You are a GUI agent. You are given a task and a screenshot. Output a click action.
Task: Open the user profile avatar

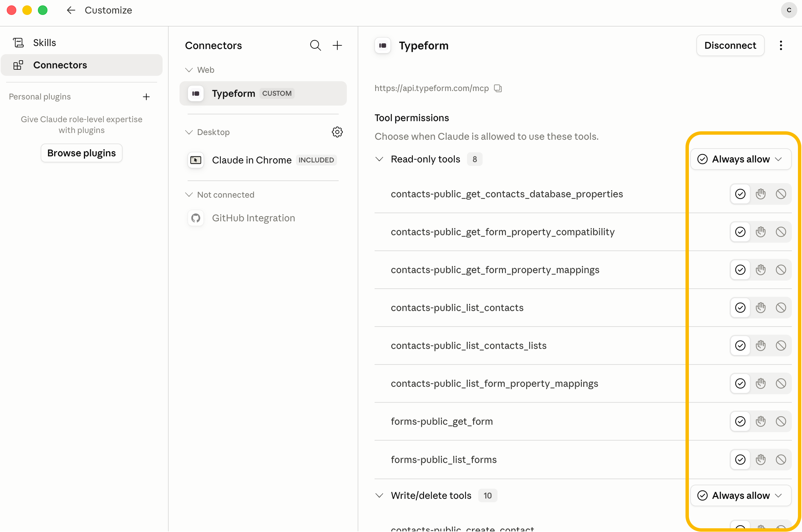click(789, 10)
